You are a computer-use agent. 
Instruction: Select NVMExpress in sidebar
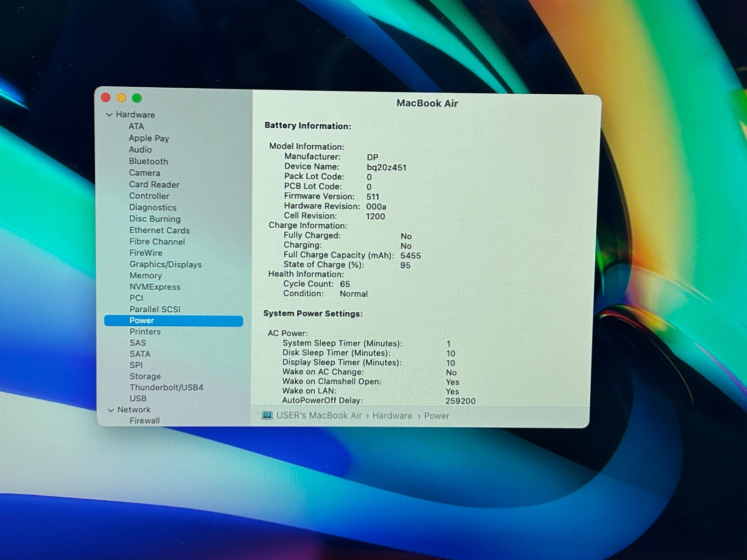coord(155,287)
